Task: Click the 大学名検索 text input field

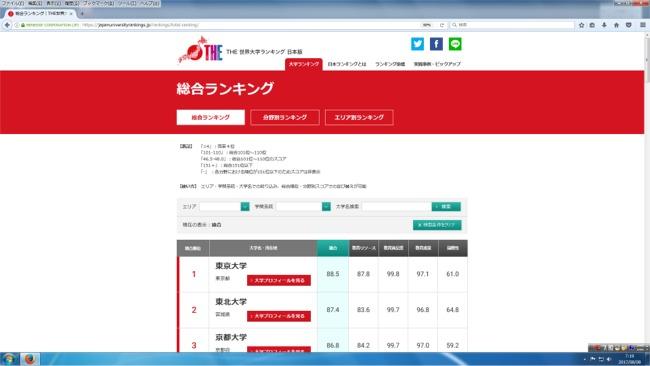Action: pos(396,206)
